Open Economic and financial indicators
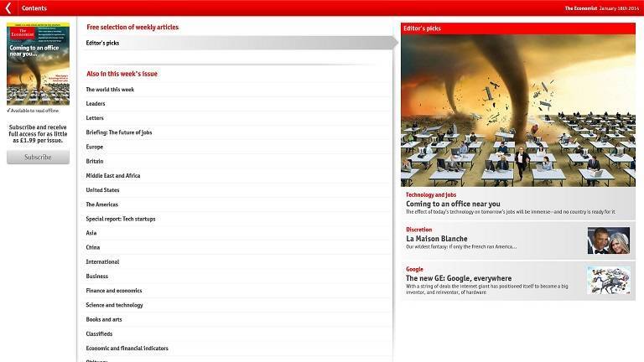644x362 pixels. coord(237,348)
